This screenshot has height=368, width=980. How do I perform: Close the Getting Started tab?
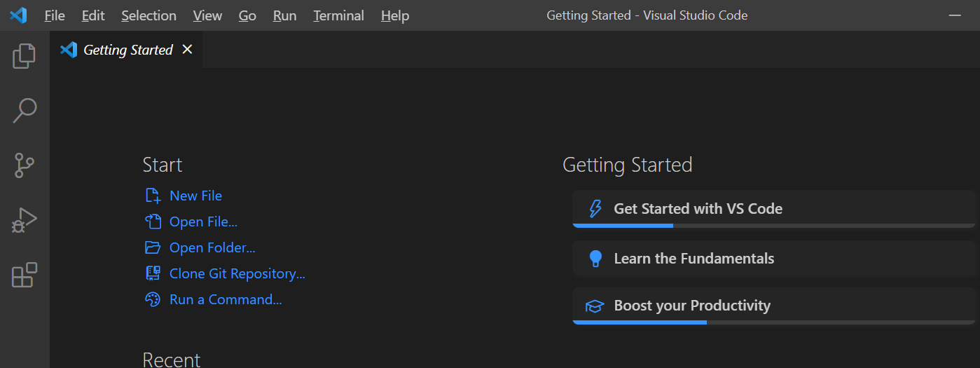pos(187,50)
